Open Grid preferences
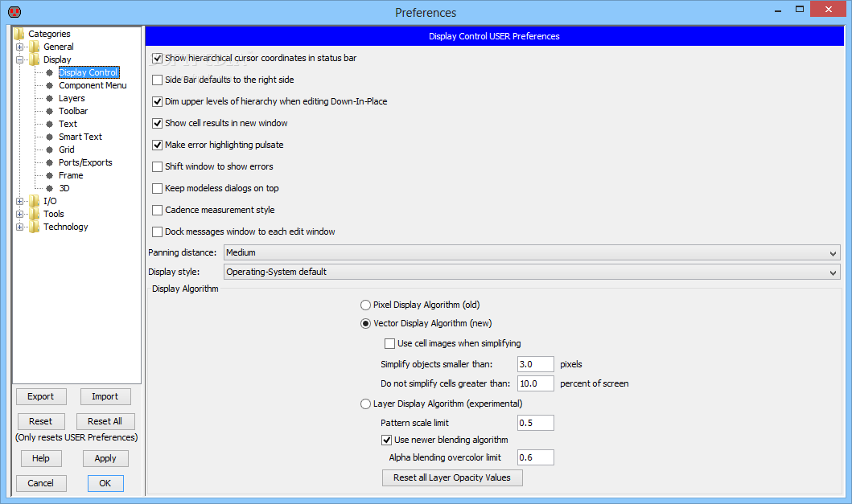The height and width of the screenshot is (504, 852). 67,150
